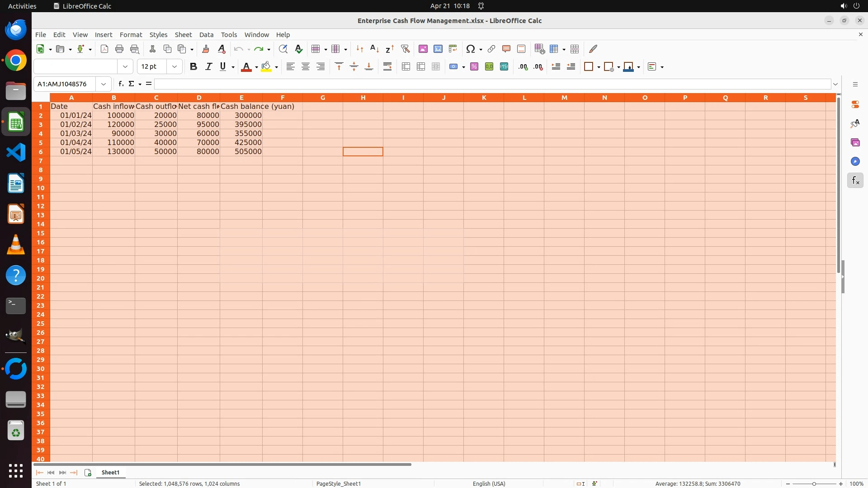Viewport: 868px width, 488px height.
Task: Click the yellow background color swatch button
Action: click(266, 67)
